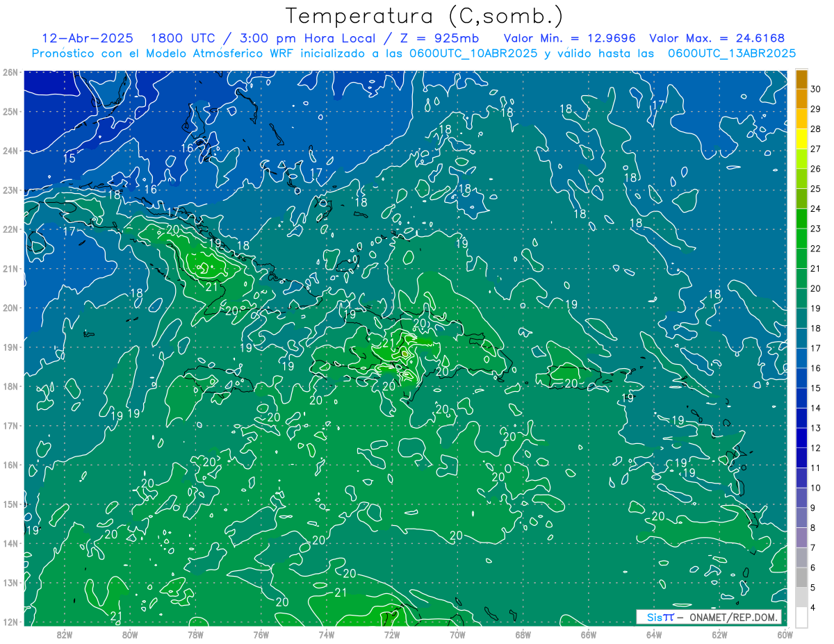Viewport: 834px width, 644px height.
Task: Click the colorbar value '4'
Action: tap(813, 608)
